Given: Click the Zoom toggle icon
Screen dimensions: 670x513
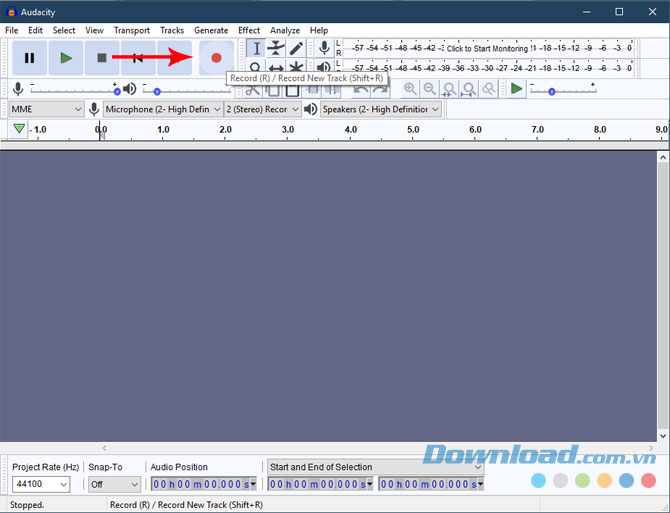Looking at the screenshot, I should [489, 89].
